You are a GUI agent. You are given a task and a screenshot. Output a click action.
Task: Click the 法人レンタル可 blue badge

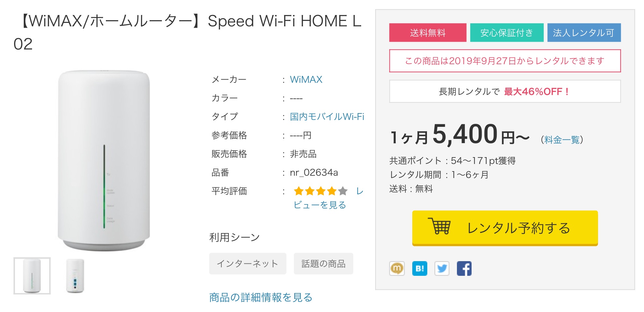[x=584, y=33]
